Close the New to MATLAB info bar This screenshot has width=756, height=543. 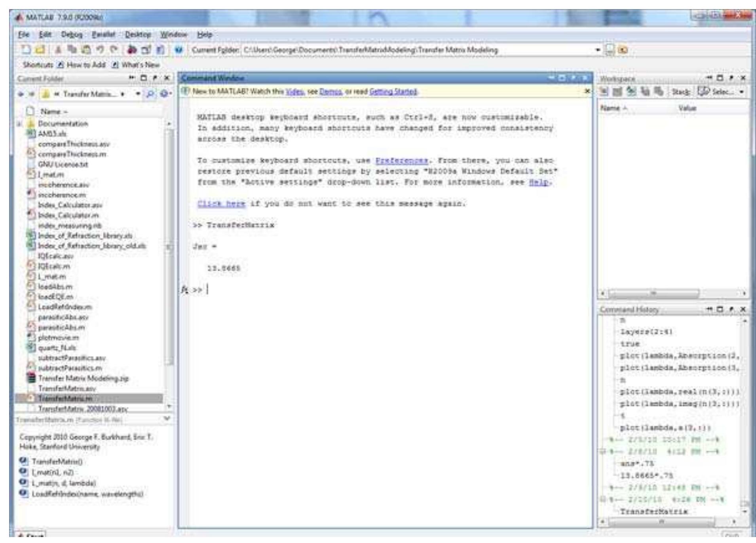(x=587, y=91)
